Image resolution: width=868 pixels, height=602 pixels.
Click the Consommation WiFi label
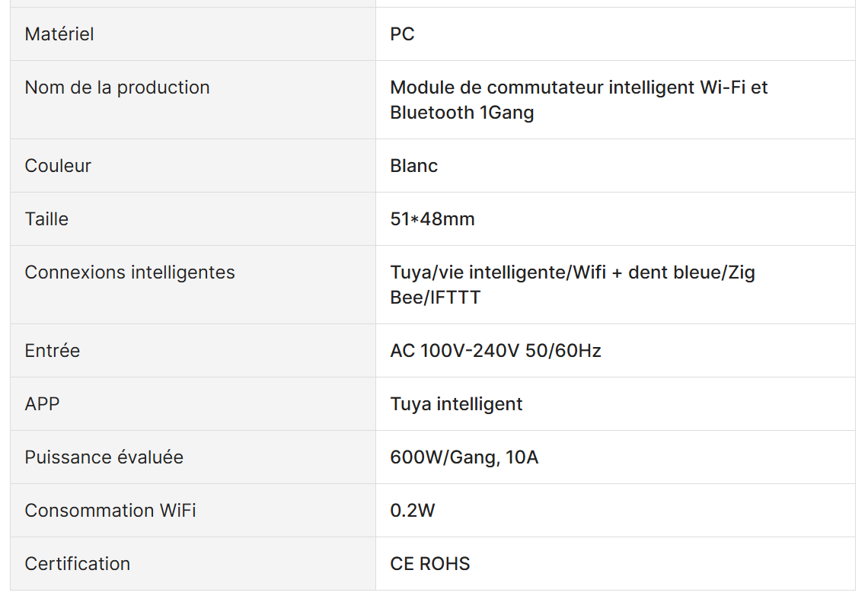[110, 510]
